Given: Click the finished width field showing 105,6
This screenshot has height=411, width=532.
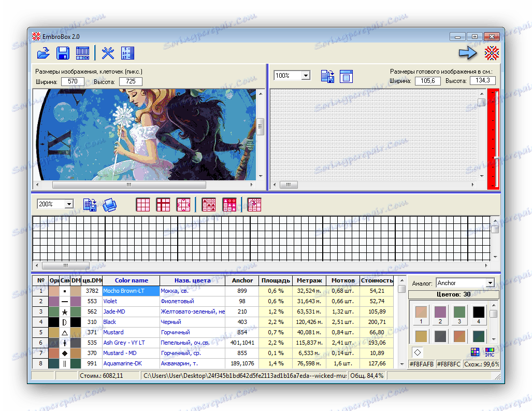Looking at the screenshot, I should (427, 81).
